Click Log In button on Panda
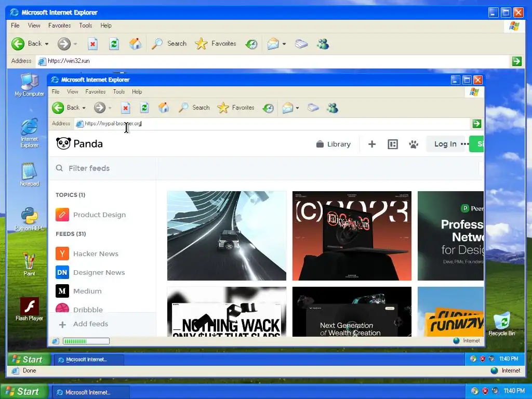Image resolution: width=532 pixels, height=399 pixels. click(445, 144)
